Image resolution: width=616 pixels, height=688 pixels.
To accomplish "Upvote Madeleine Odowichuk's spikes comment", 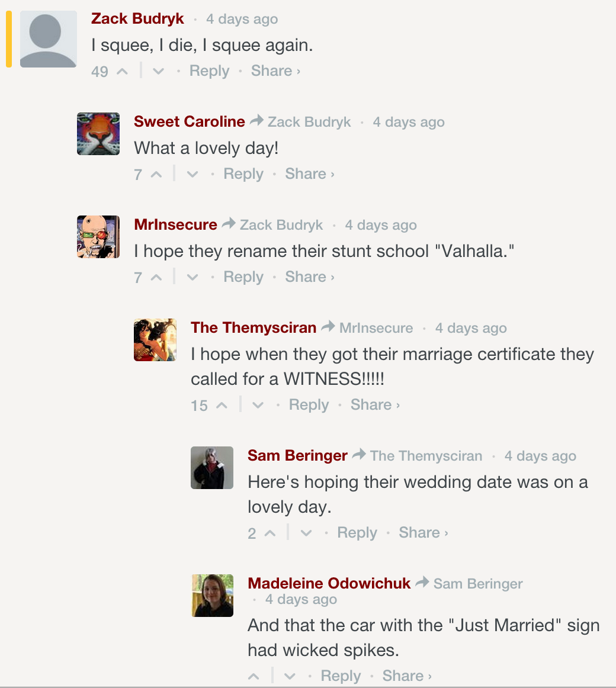I will (x=254, y=677).
